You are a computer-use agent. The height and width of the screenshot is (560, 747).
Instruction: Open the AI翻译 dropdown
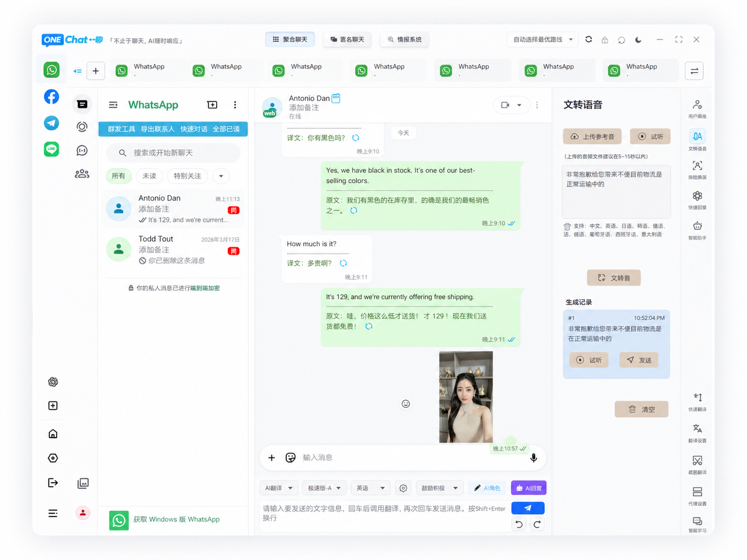pyautogui.click(x=279, y=488)
